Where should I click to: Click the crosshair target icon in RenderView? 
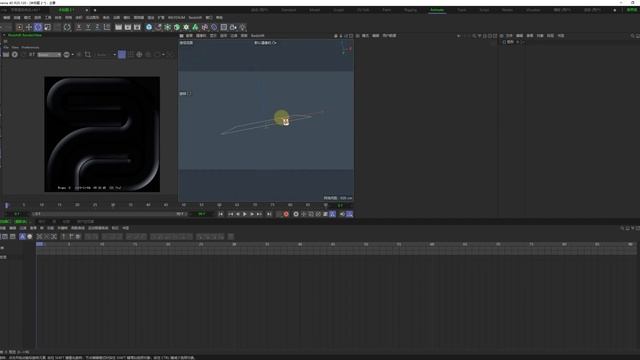(139, 54)
